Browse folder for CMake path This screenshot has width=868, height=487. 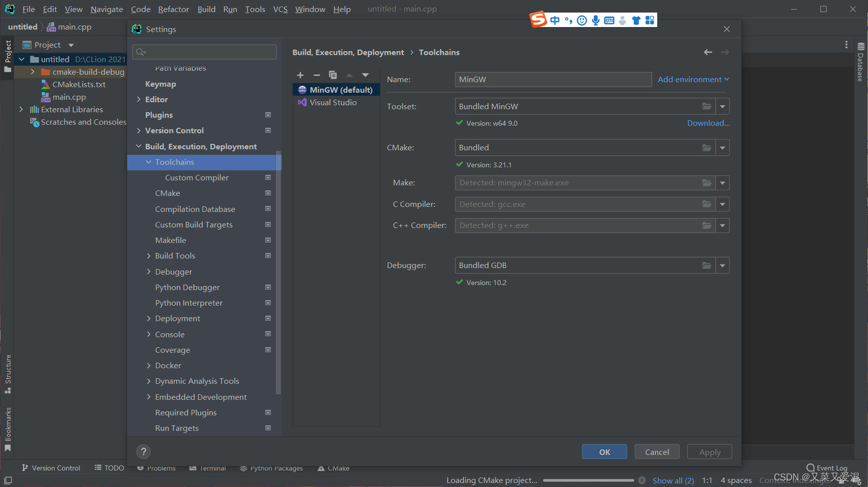706,148
